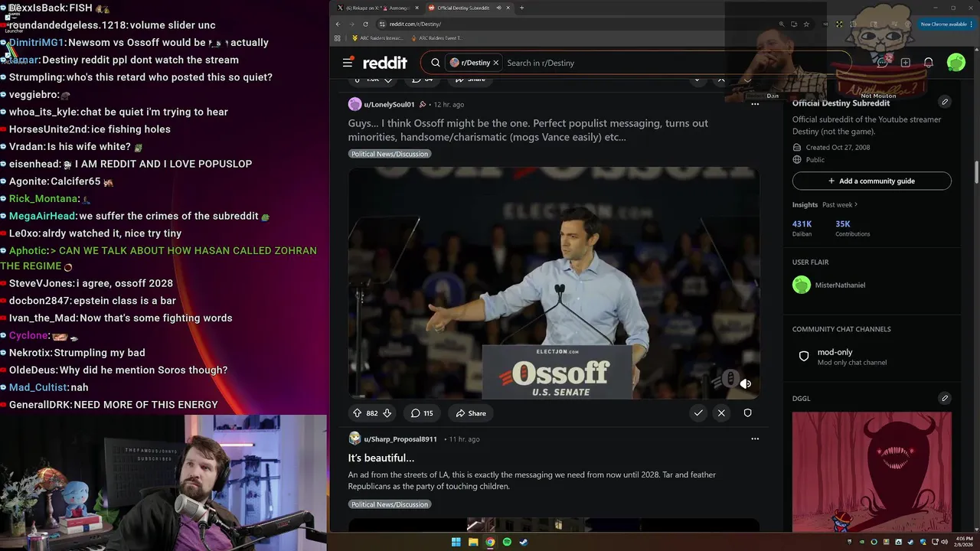Open the taskbar clock and date

point(964,542)
